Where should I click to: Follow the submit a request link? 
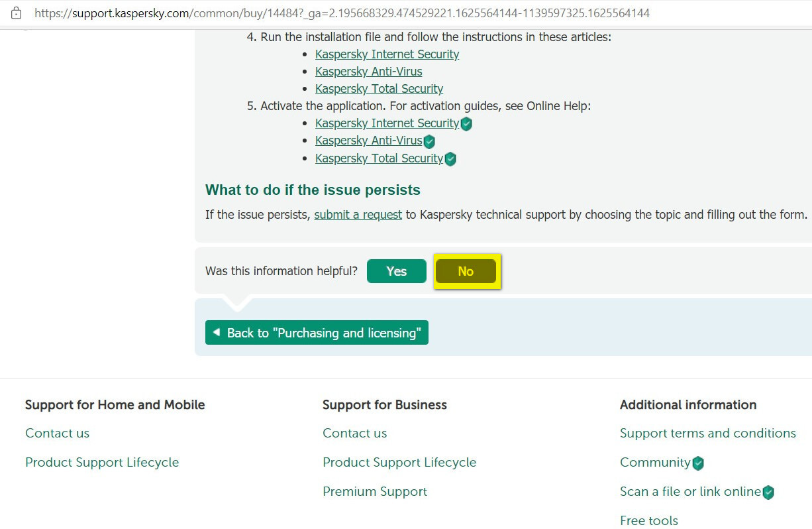click(x=358, y=215)
